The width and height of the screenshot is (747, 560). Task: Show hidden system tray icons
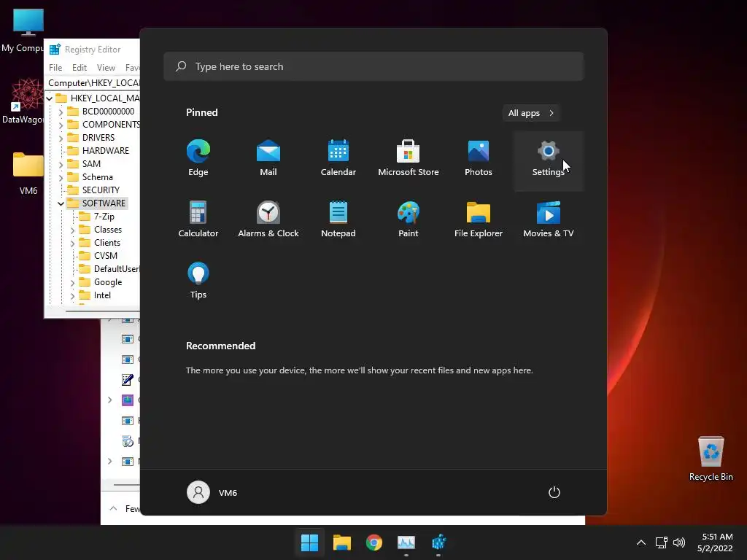[641, 542]
